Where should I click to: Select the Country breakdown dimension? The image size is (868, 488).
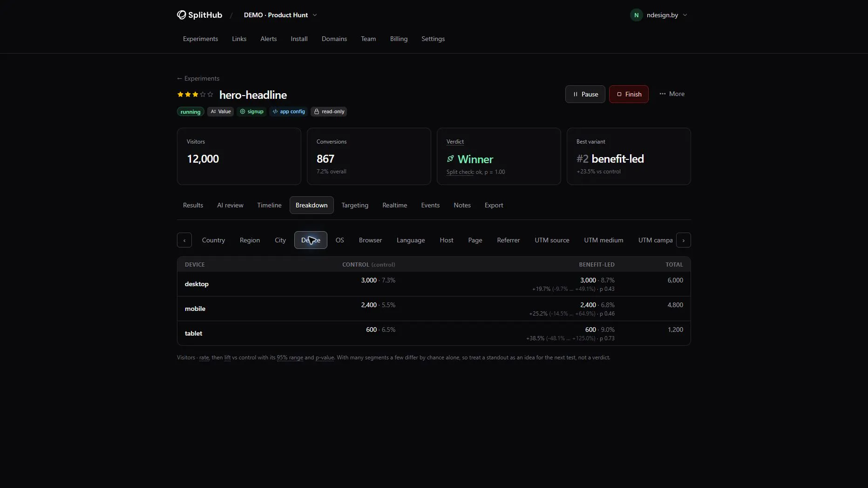tap(213, 240)
